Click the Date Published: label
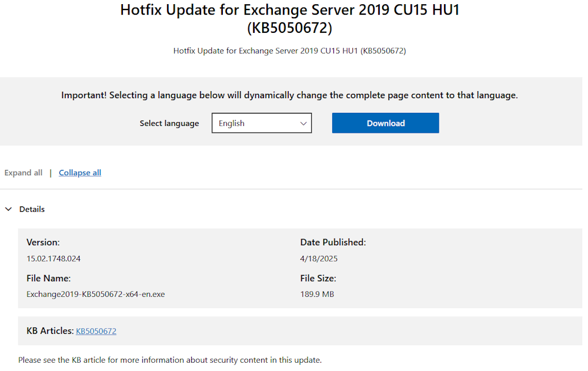The height and width of the screenshot is (371, 588). coord(333,242)
